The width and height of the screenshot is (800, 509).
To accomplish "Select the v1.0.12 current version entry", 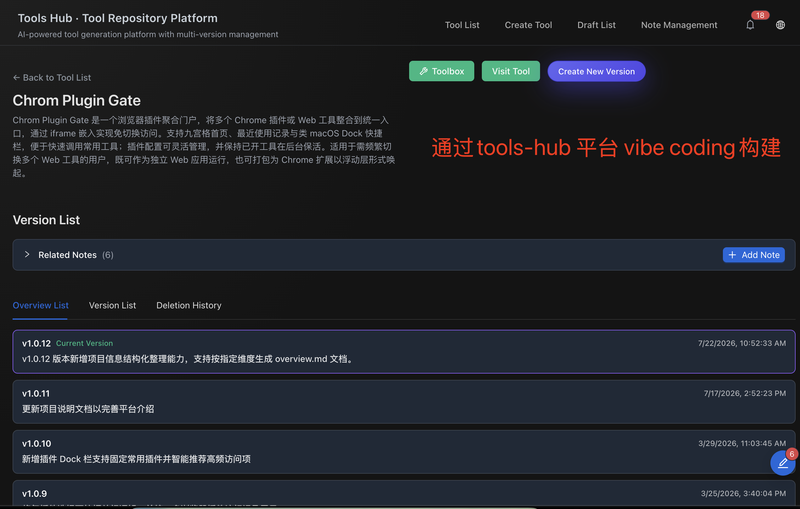I will [x=404, y=351].
